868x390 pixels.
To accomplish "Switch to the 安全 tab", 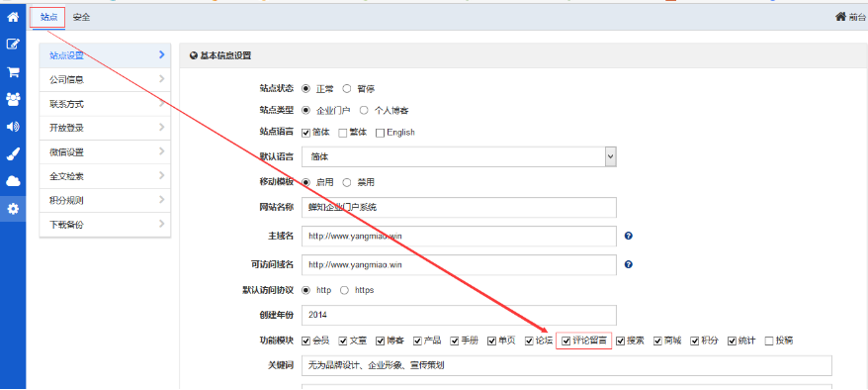I will [81, 17].
